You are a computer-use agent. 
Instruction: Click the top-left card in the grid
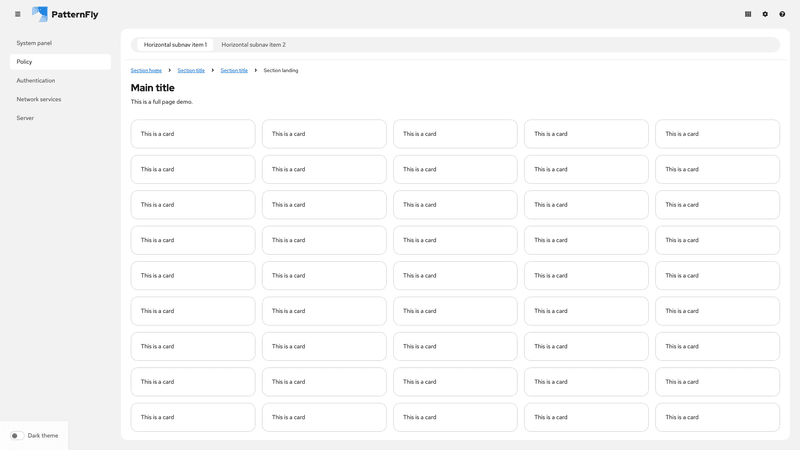tap(193, 134)
